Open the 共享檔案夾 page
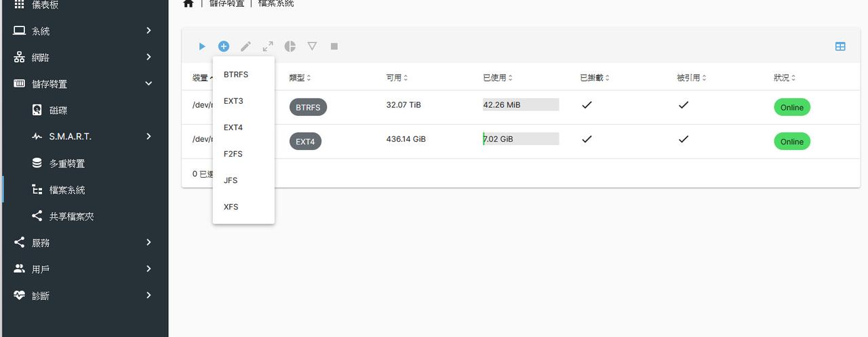 (71, 216)
